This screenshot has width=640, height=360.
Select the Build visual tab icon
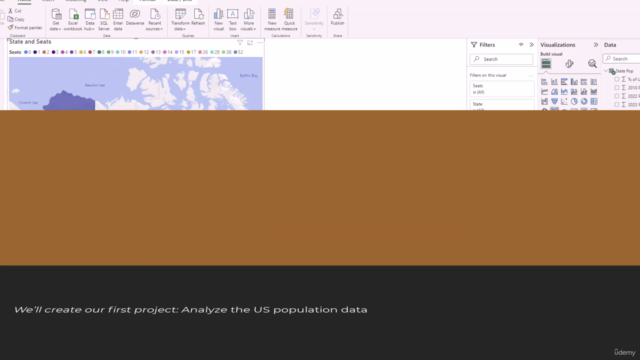[x=546, y=64]
